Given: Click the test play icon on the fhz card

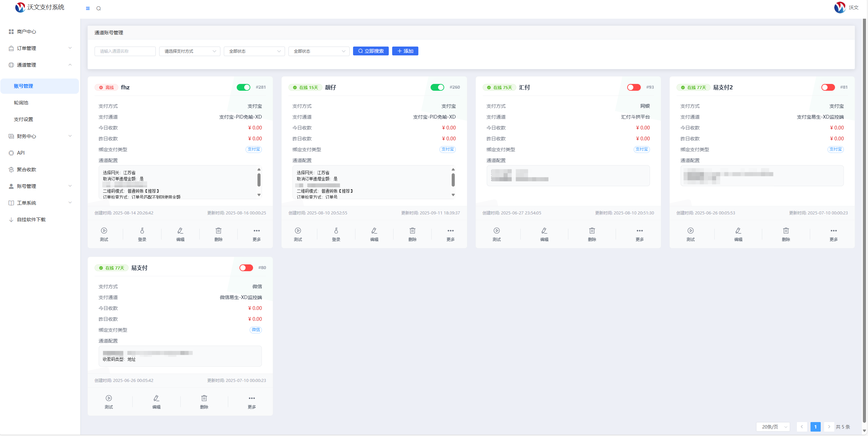Looking at the screenshot, I should tap(104, 231).
